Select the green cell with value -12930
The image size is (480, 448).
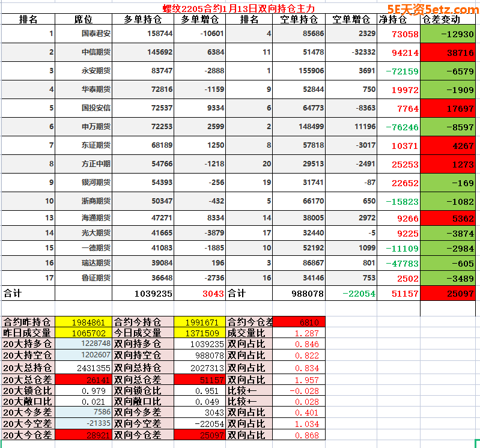(x=448, y=34)
